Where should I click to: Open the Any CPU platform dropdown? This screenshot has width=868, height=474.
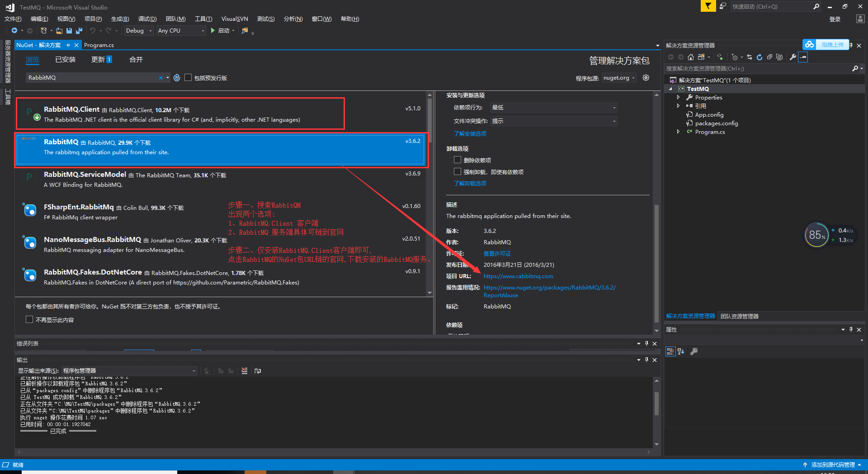(x=181, y=31)
